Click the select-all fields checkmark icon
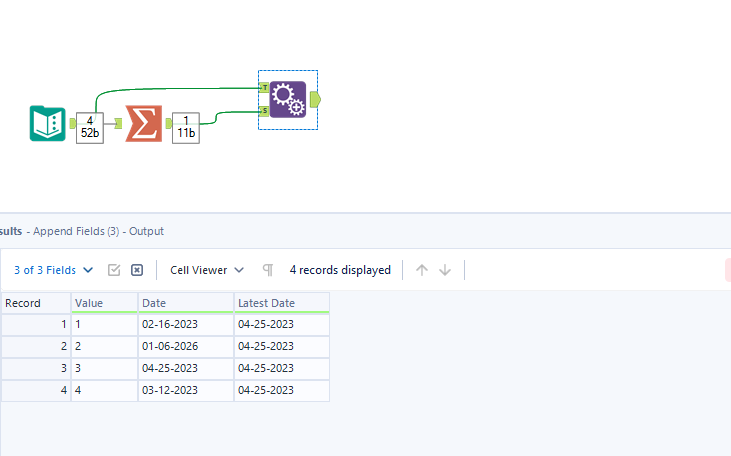 tap(114, 270)
